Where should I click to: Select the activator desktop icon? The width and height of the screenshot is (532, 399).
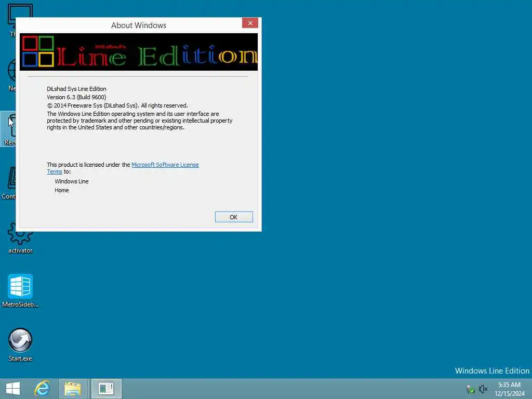click(x=20, y=237)
